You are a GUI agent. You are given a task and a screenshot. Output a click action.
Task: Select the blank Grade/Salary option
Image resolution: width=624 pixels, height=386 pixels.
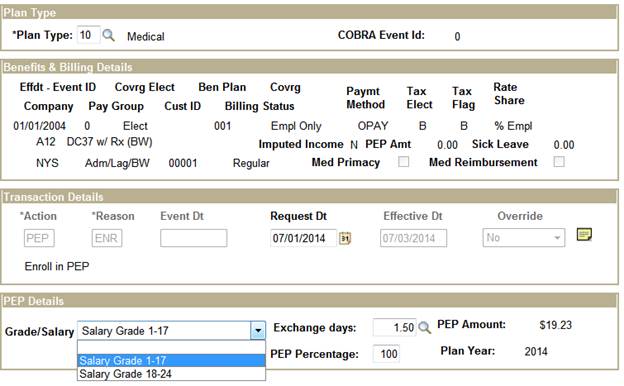pyautogui.click(x=171, y=347)
